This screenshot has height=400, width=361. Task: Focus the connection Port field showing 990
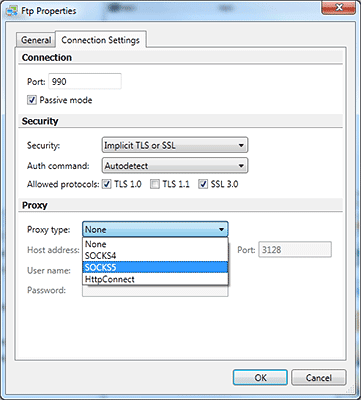85,82
